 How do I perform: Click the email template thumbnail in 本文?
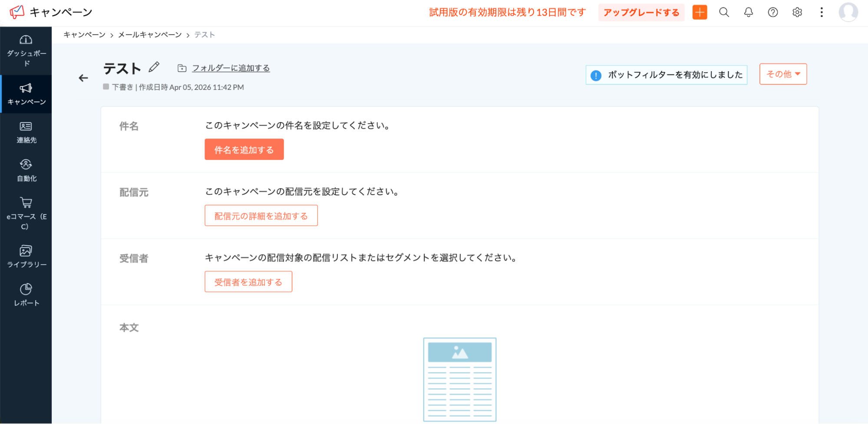(459, 379)
